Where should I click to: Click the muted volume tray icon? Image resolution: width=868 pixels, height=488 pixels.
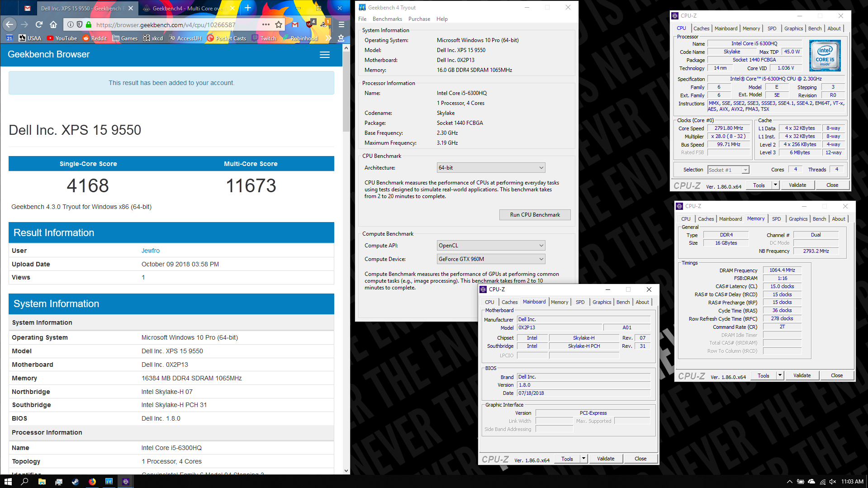coord(833,482)
